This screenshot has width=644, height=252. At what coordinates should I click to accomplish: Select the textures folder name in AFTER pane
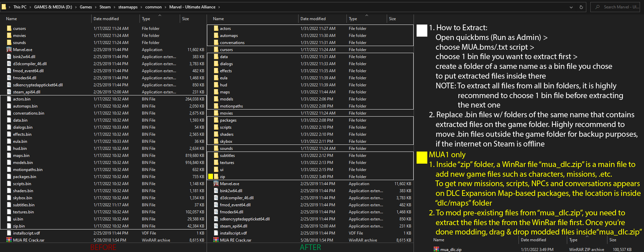coord(227,163)
